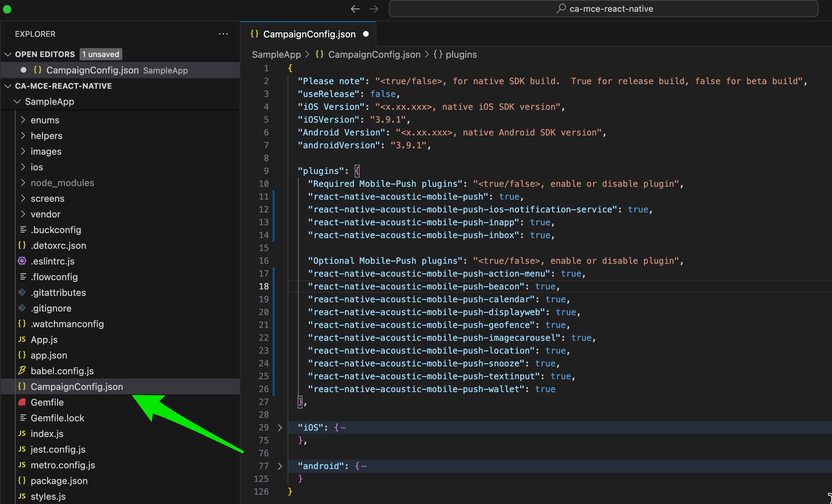The height and width of the screenshot is (504, 832).
Task: Click the ESLint icon next to .eslintrc.js
Action: coord(22,261)
